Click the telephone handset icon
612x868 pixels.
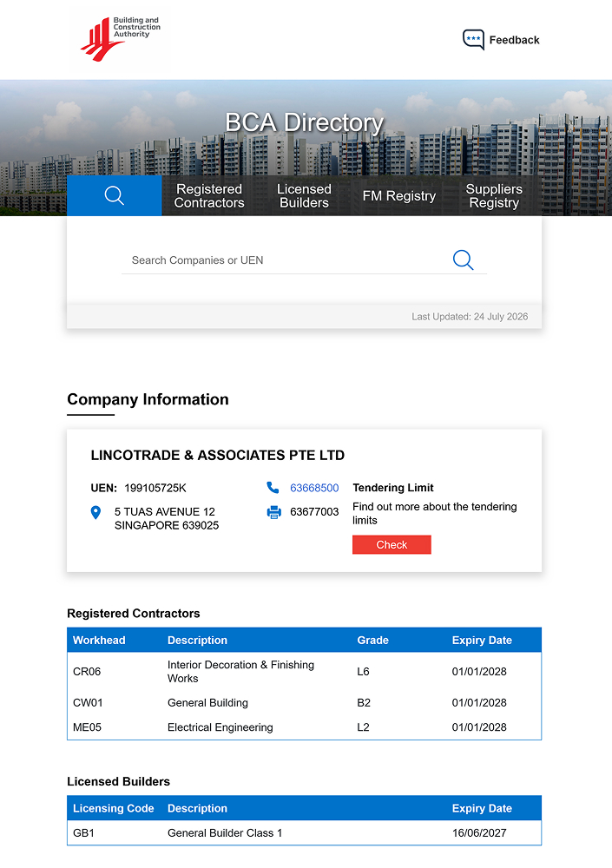tap(273, 487)
